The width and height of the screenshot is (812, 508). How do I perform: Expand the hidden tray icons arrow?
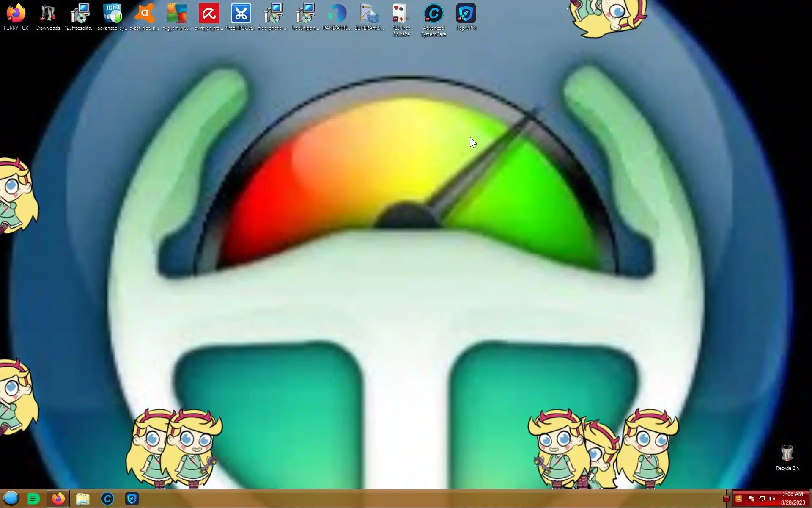click(x=726, y=499)
